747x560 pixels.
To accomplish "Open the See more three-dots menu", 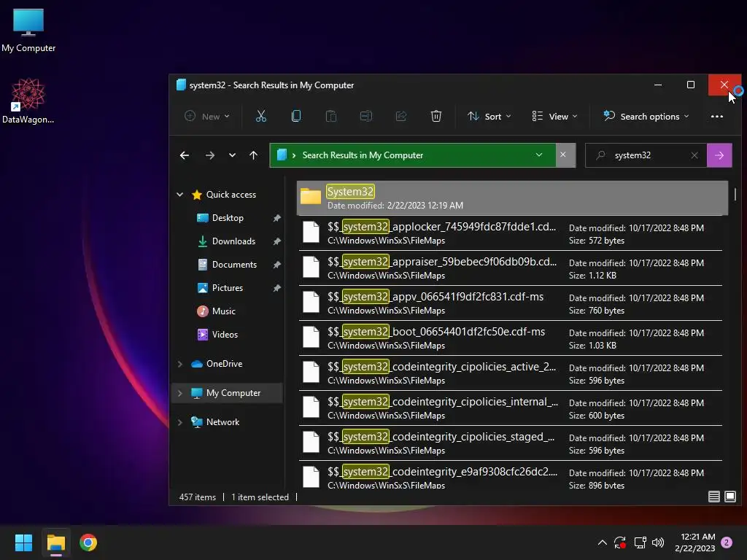I will pos(716,116).
